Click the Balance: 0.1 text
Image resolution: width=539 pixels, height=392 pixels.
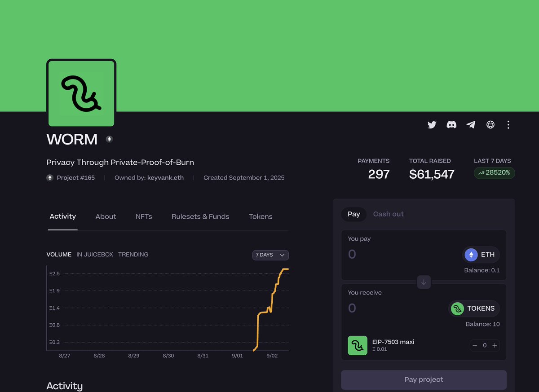point(482,270)
